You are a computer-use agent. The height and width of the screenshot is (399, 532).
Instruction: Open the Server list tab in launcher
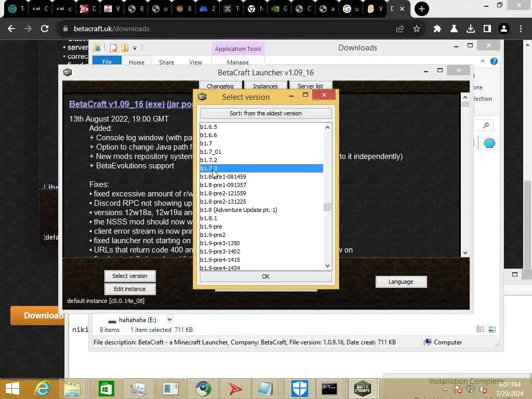tap(311, 86)
